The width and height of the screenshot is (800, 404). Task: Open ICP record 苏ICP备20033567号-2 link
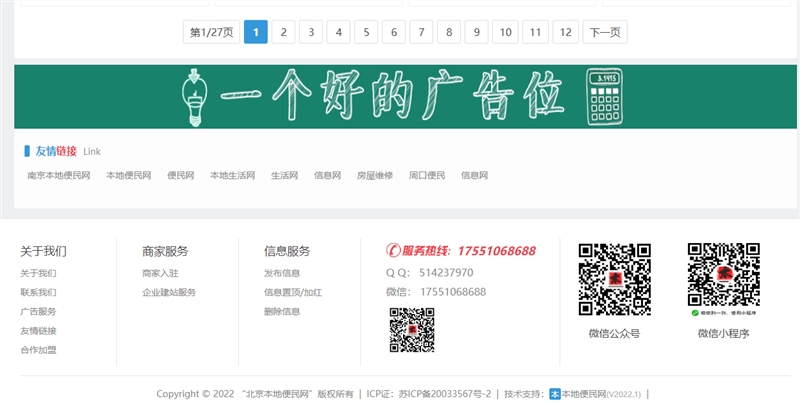(x=445, y=394)
